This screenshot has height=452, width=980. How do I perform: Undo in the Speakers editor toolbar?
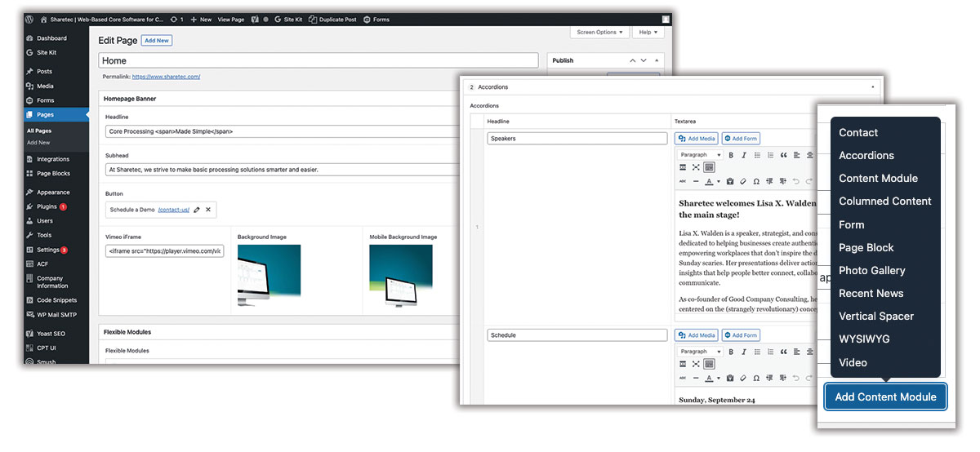click(x=796, y=181)
